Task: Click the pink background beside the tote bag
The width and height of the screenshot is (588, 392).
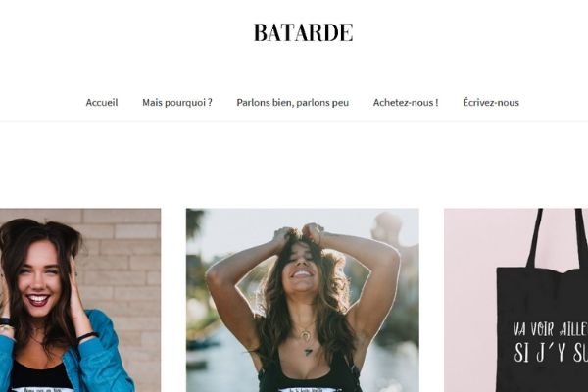Action: 470,300
